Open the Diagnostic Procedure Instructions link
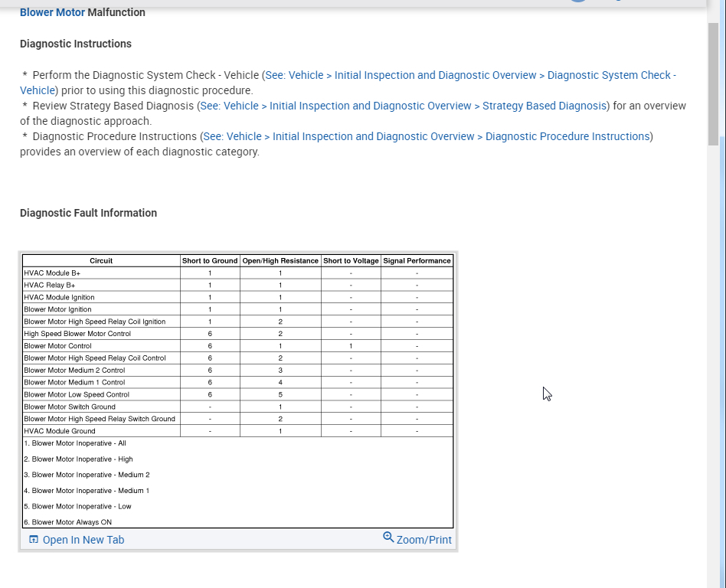Screen dimensions: 726x588 tap(427, 136)
